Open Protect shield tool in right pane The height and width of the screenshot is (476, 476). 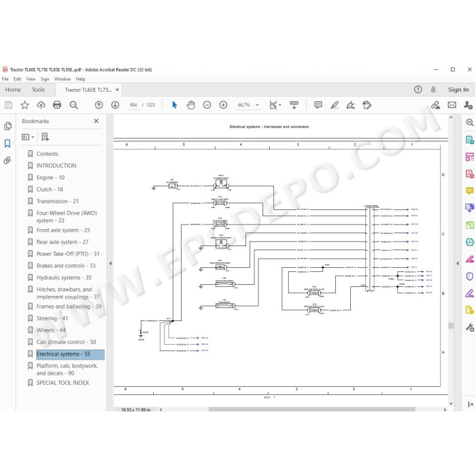point(470,276)
